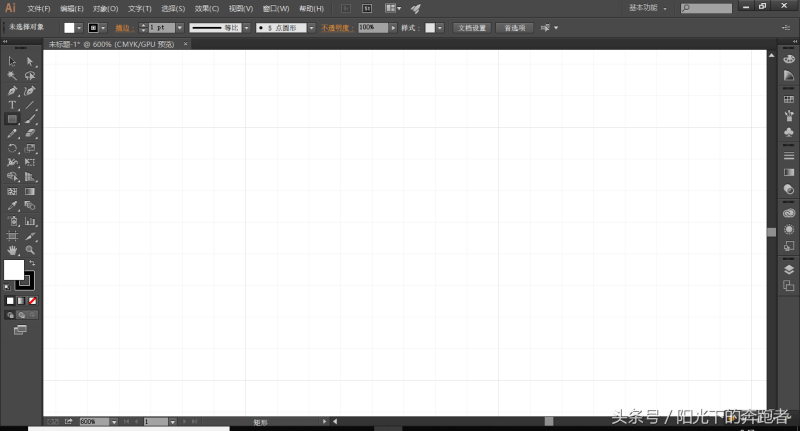Select the Slice tool

[30, 236]
